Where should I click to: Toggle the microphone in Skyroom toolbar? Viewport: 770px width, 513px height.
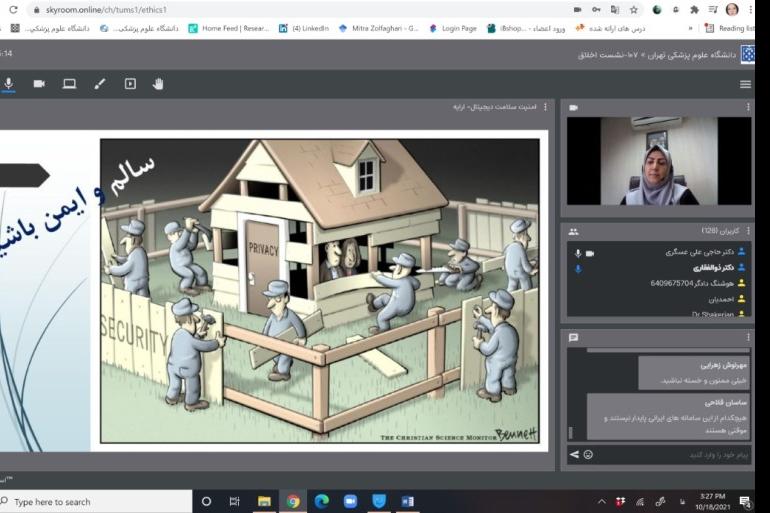click(9, 84)
